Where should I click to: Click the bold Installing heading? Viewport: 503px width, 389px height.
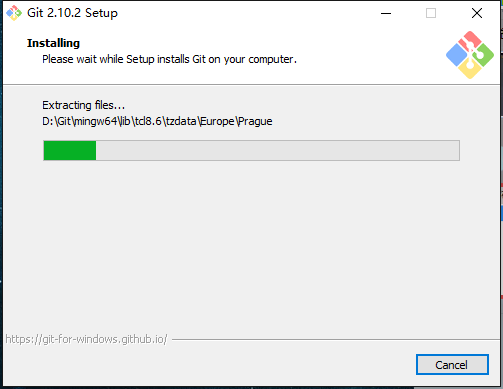[53, 43]
